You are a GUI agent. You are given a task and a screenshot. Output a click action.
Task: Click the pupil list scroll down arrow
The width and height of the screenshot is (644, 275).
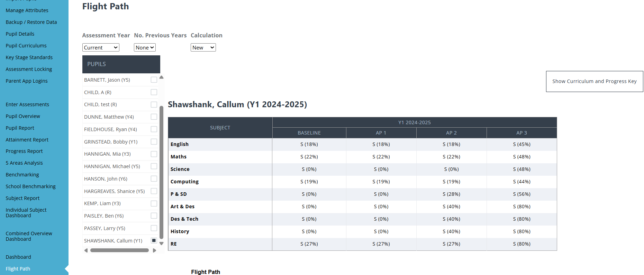click(161, 244)
